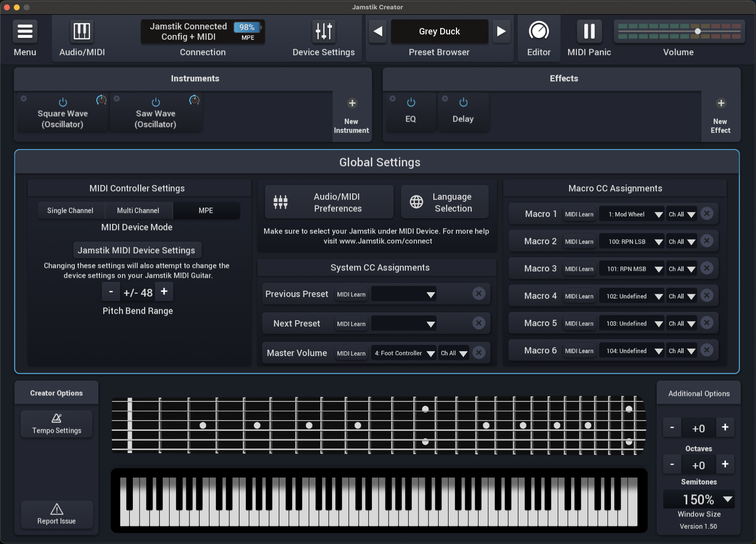756x544 pixels.
Task: Go to next preset arrow
Action: [501, 31]
